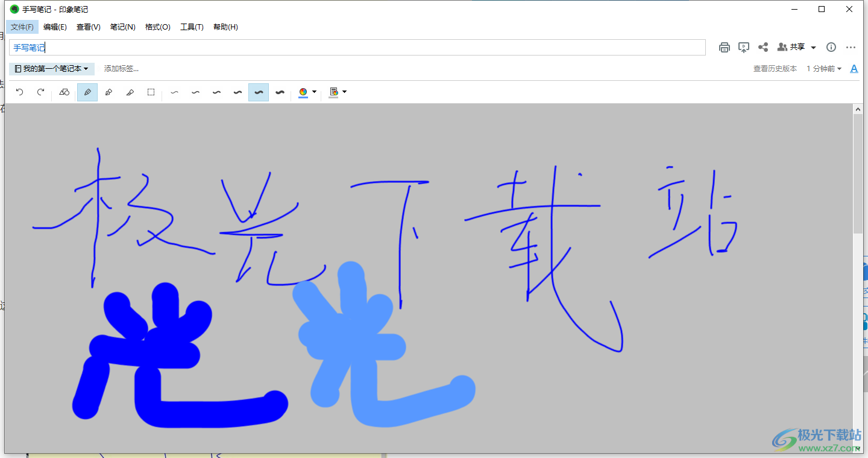Choose the rectangular selection tool
The image size is (868, 458).
[x=151, y=92]
